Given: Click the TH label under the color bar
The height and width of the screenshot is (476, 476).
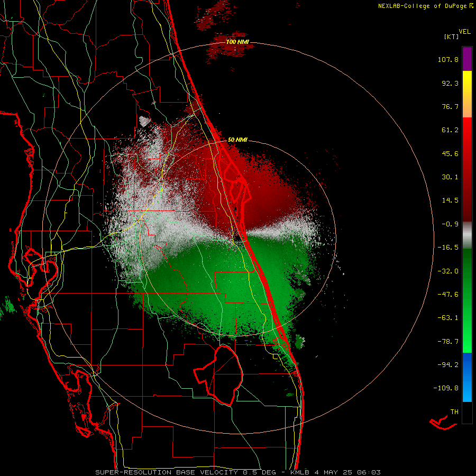Looking at the screenshot, I should coord(454,412).
